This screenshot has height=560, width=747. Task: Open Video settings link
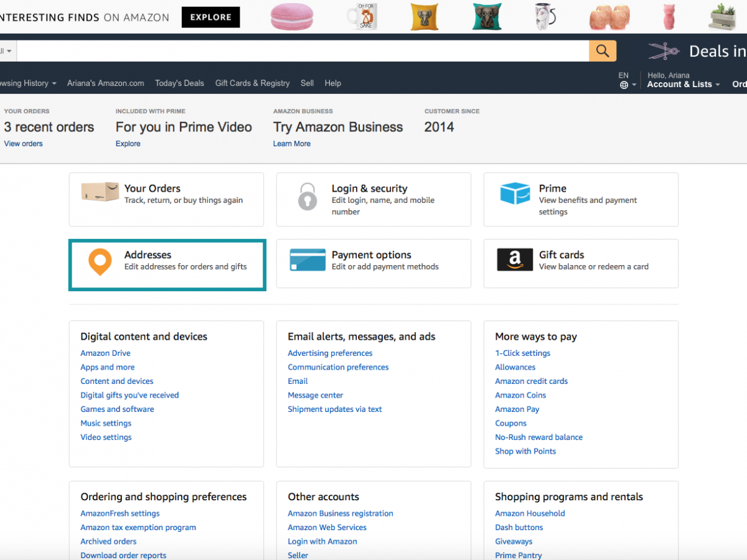[x=106, y=437]
